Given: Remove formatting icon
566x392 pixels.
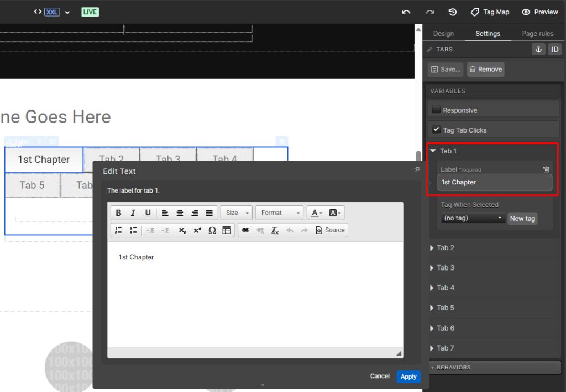Looking at the screenshot, I should click(275, 230).
